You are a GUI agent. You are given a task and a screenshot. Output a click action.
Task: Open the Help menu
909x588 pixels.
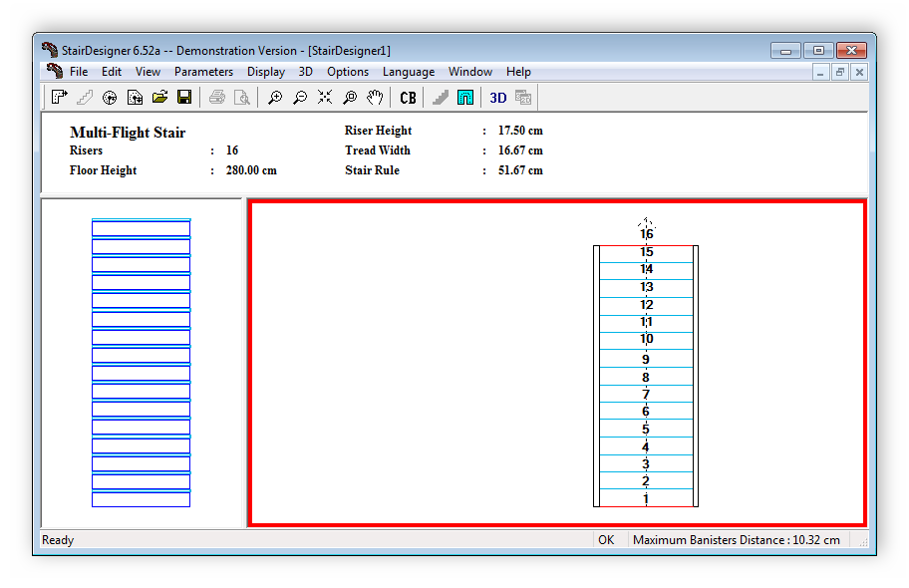[518, 72]
